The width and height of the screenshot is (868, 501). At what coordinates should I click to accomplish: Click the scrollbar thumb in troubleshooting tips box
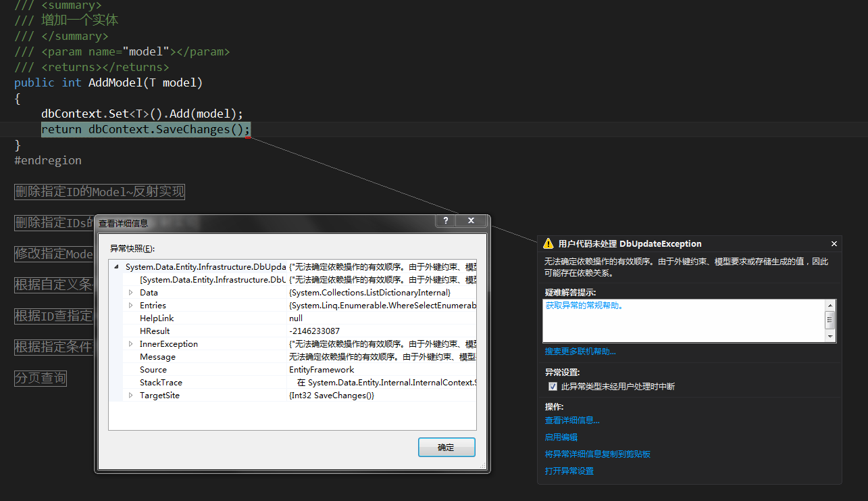pos(830,320)
